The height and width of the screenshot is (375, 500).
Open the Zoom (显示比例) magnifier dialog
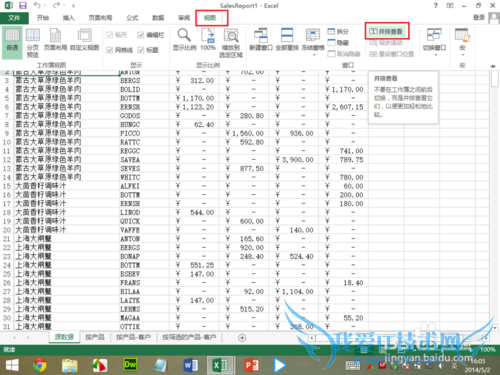[184, 39]
